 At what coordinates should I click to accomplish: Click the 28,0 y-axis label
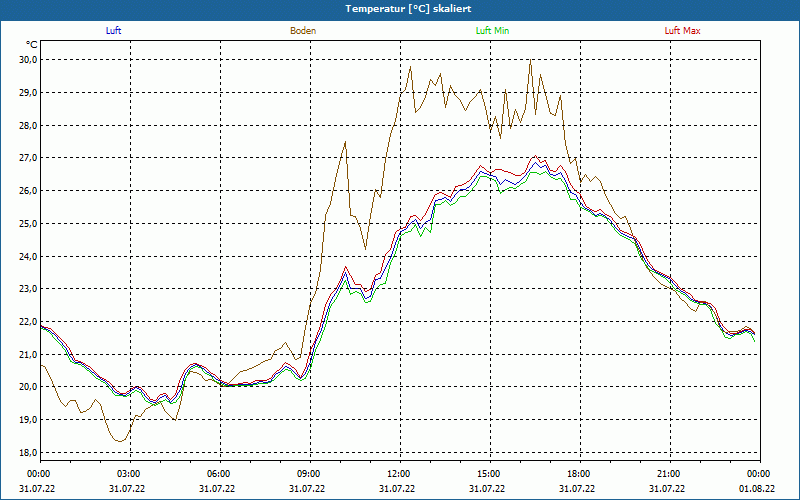point(28,125)
